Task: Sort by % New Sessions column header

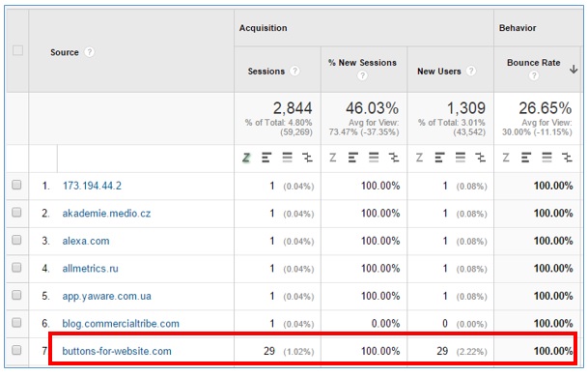Action: pos(362,63)
